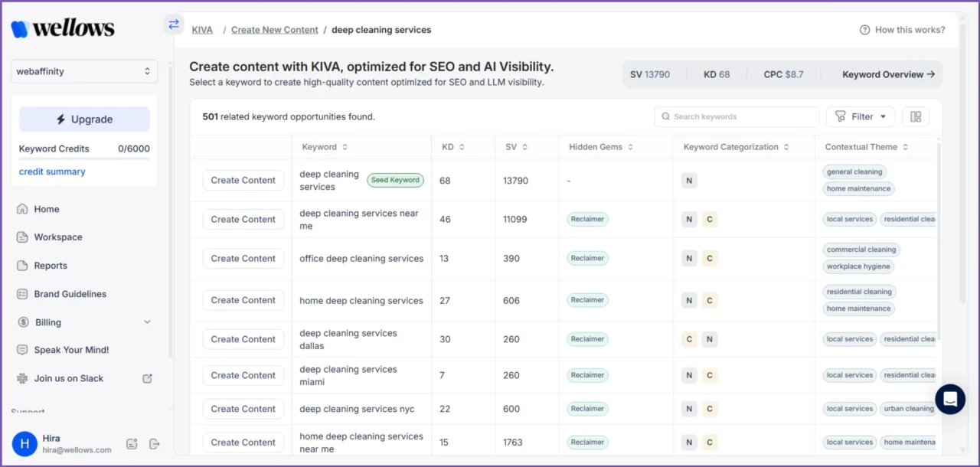Toggle the sidebar collapse arrows

pos(174,24)
